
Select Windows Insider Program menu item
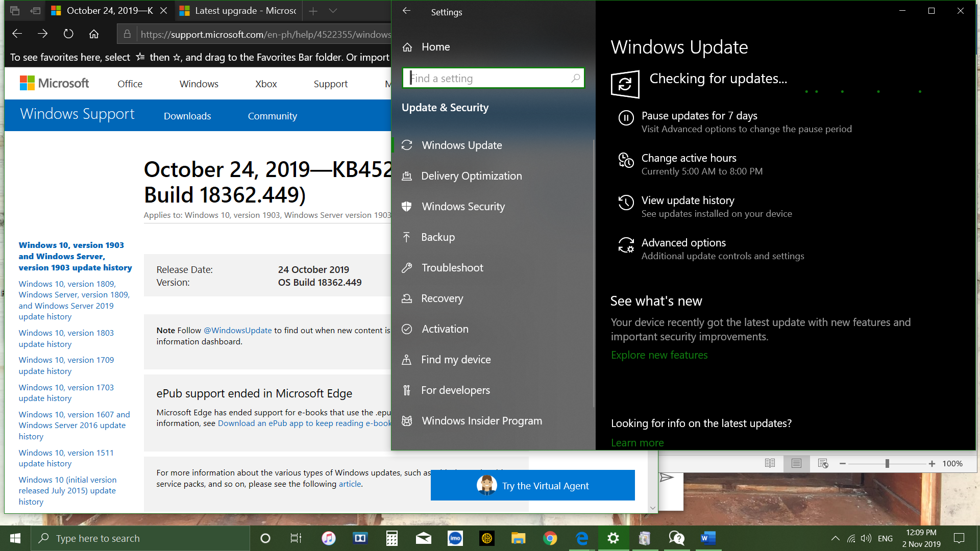pyautogui.click(x=481, y=421)
